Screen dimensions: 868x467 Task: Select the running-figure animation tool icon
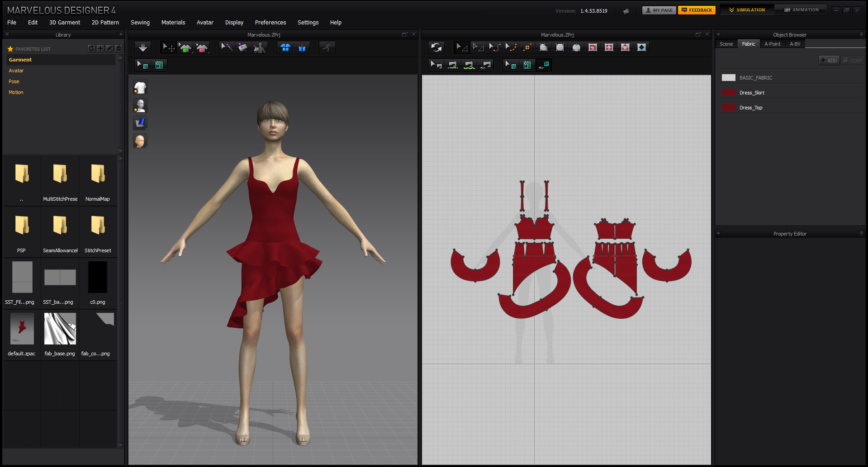tap(327, 47)
